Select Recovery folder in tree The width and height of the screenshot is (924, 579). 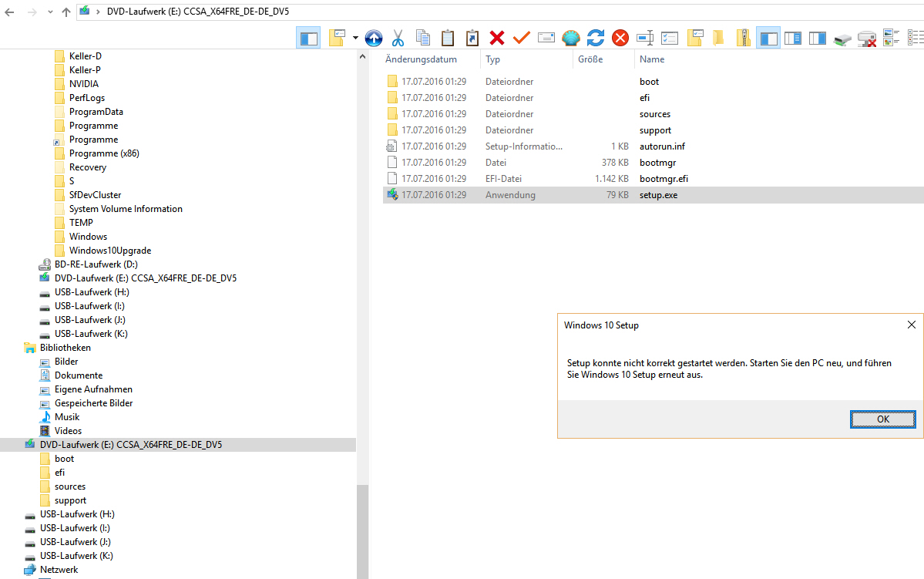coord(87,167)
